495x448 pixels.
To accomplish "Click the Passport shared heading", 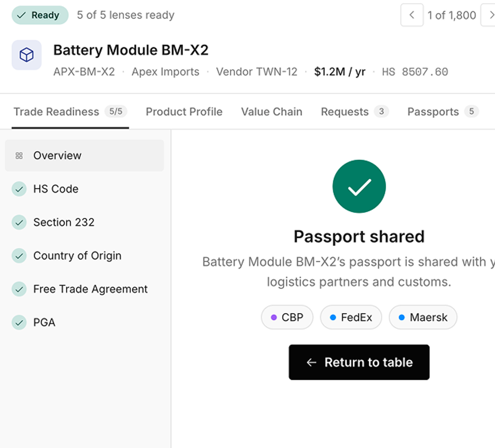I will tap(359, 236).
